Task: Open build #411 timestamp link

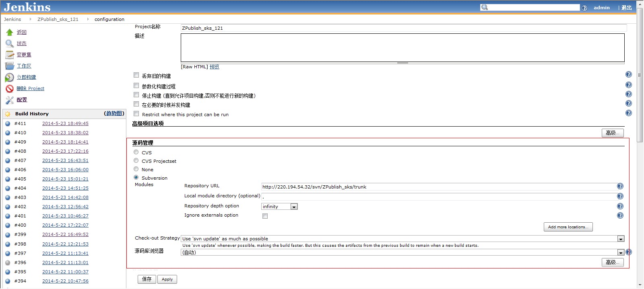Action: [65, 123]
